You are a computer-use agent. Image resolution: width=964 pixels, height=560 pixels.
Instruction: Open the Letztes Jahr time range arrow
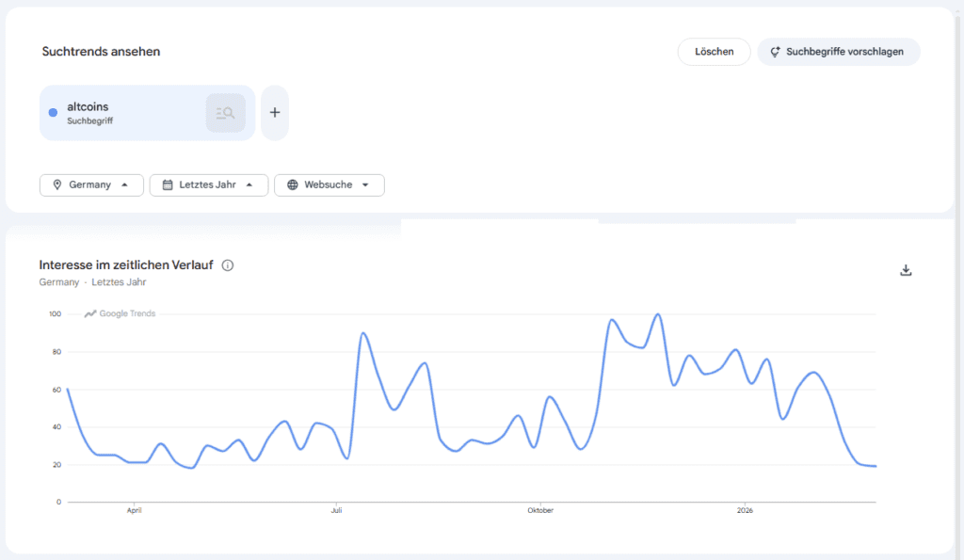tap(249, 185)
